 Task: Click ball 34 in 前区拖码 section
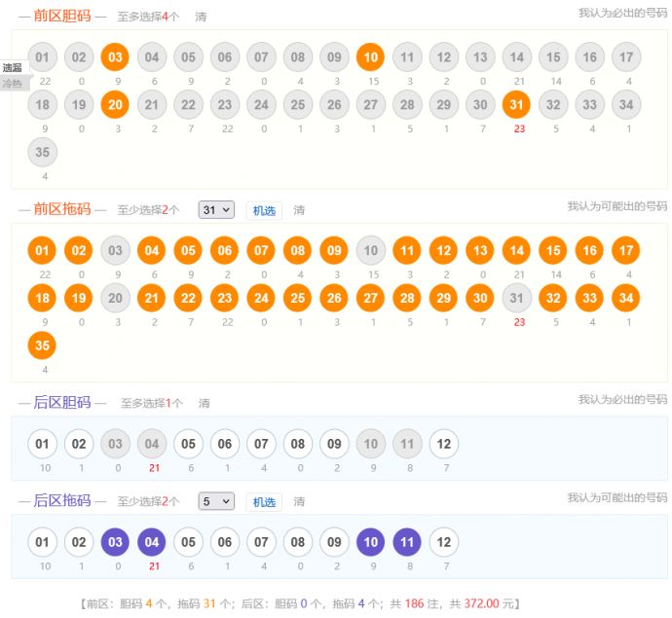(x=626, y=298)
